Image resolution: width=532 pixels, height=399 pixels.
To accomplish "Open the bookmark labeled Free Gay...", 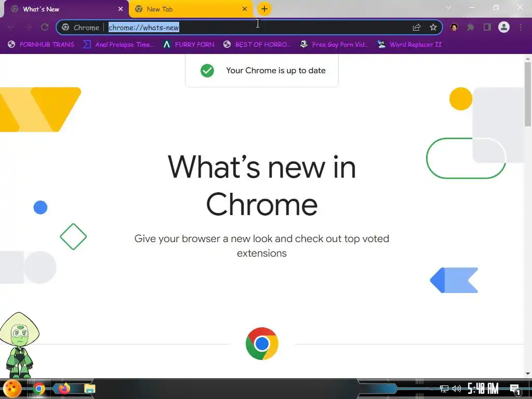I will 334,45.
